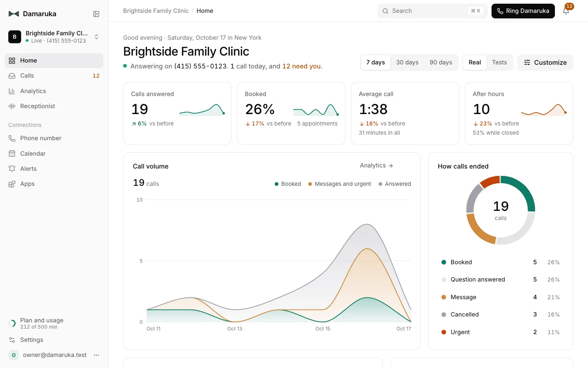The height and width of the screenshot is (368, 588).
Task: Click the Cancelled row in call outcomes
Action: (x=501, y=315)
